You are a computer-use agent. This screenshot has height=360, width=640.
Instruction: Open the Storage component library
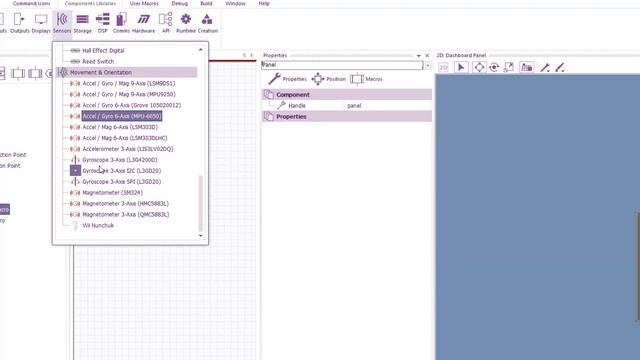82,23
